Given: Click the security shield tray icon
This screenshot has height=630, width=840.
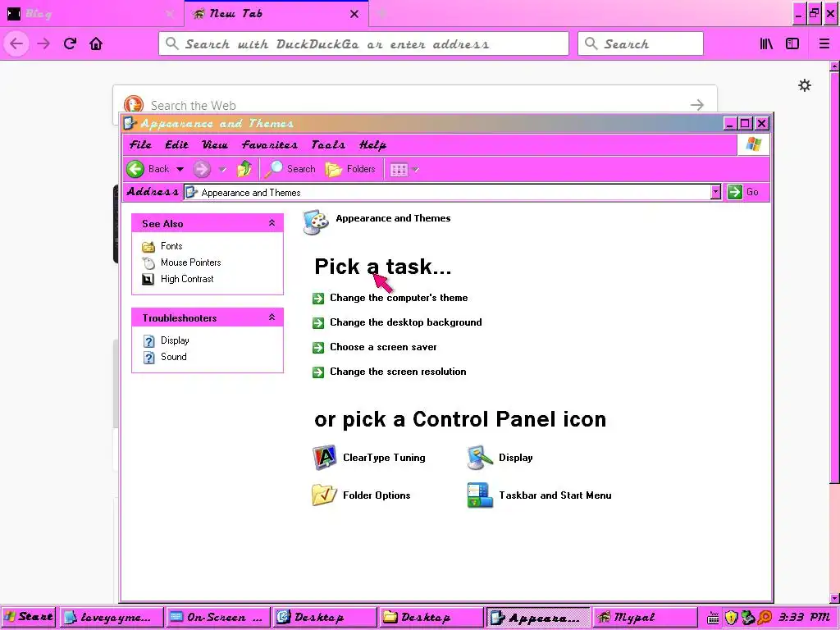Looking at the screenshot, I should pyautogui.click(x=731, y=618).
